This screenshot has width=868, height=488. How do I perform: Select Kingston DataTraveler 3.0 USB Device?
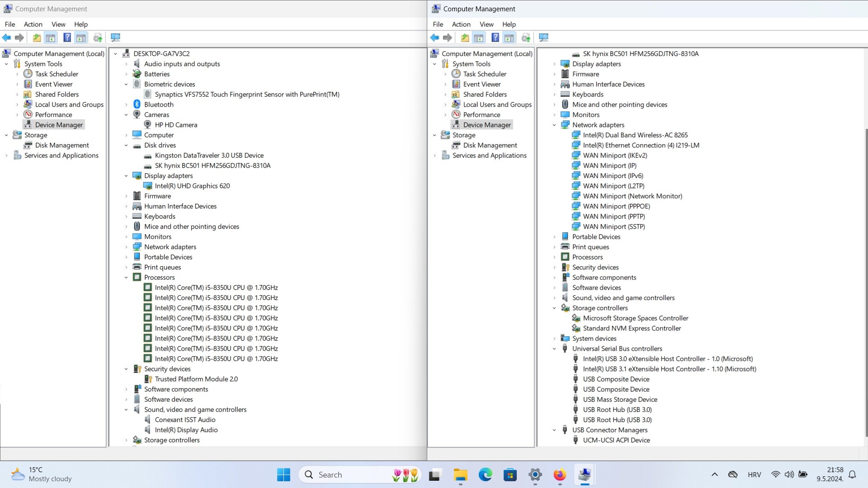[209, 155]
